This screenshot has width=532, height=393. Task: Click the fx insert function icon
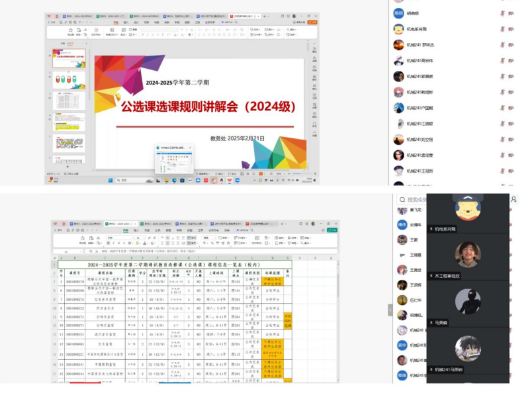(x=97, y=251)
